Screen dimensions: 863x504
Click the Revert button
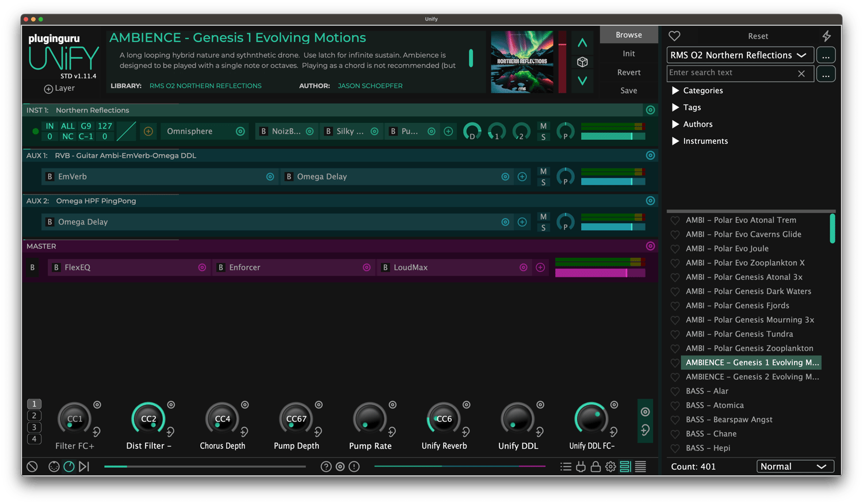point(629,72)
